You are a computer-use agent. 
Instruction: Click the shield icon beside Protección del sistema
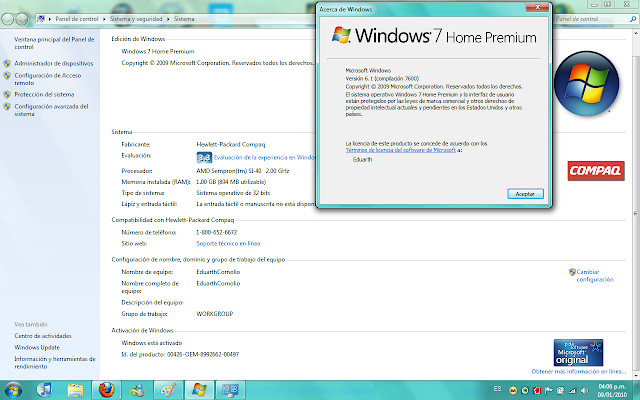click(x=7, y=94)
